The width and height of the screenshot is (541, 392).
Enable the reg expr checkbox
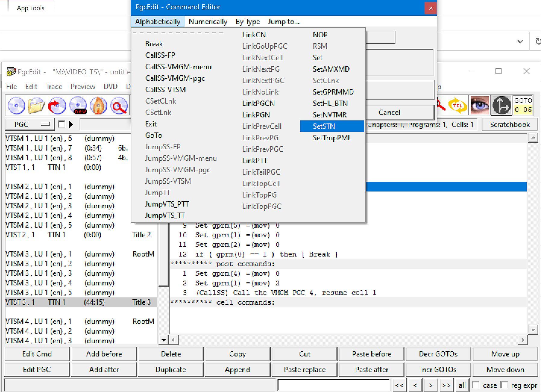pos(504,385)
